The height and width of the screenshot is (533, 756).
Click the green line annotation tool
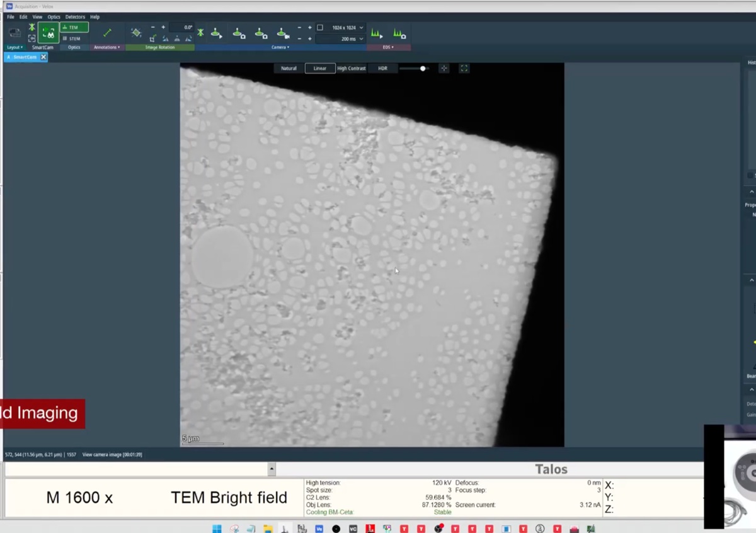[107, 33]
